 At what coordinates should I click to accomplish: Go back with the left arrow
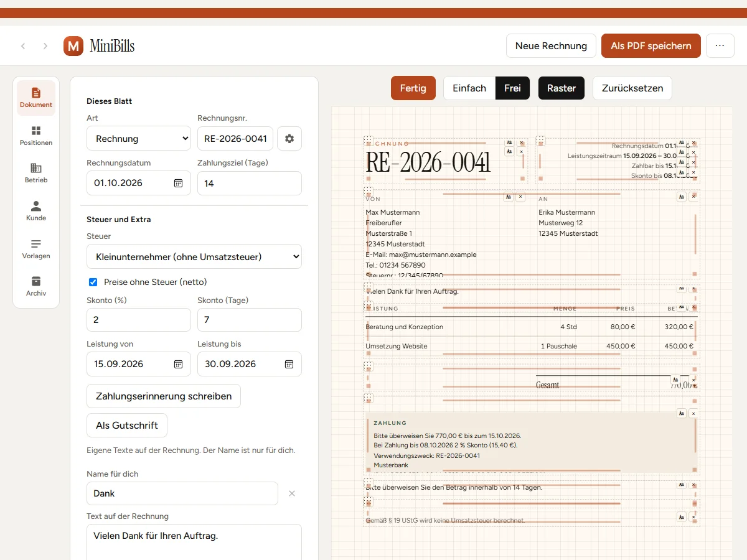click(x=24, y=46)
